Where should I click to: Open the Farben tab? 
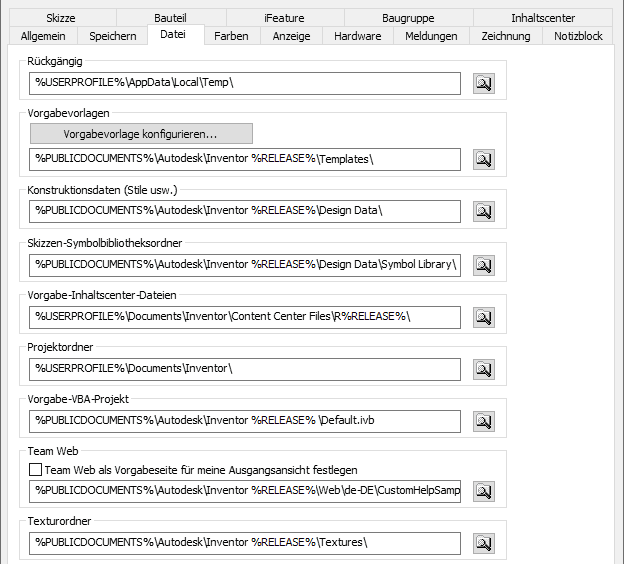coord(232,36)
